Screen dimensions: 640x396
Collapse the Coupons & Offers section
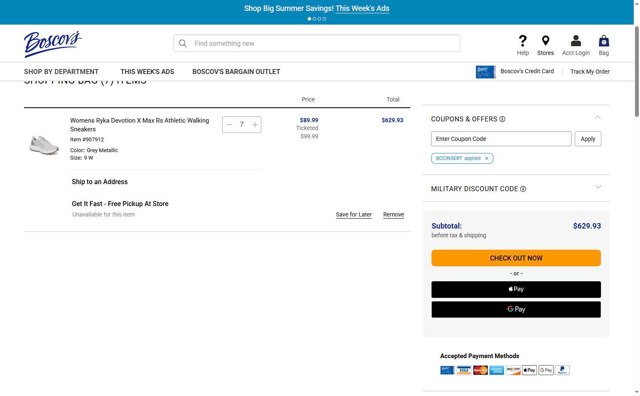(x=598, y=118)
